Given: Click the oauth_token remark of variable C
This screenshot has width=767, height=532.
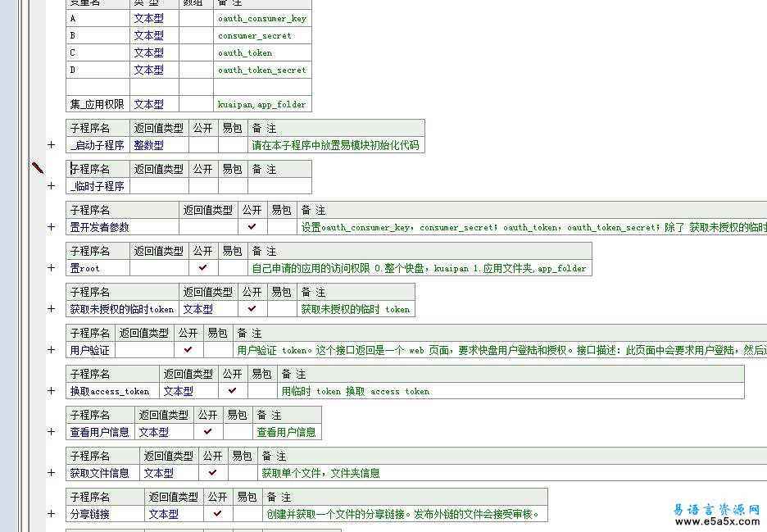Looking at the screenshot, I should 245,52.
